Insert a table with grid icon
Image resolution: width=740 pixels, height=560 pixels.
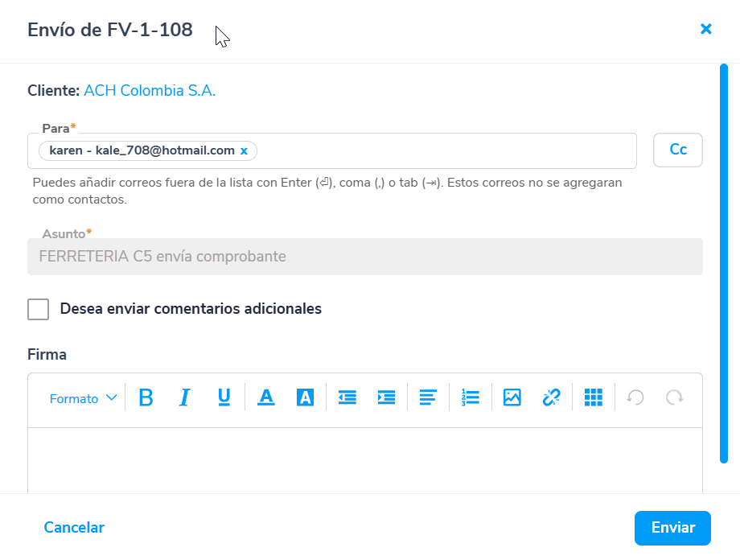594,397
